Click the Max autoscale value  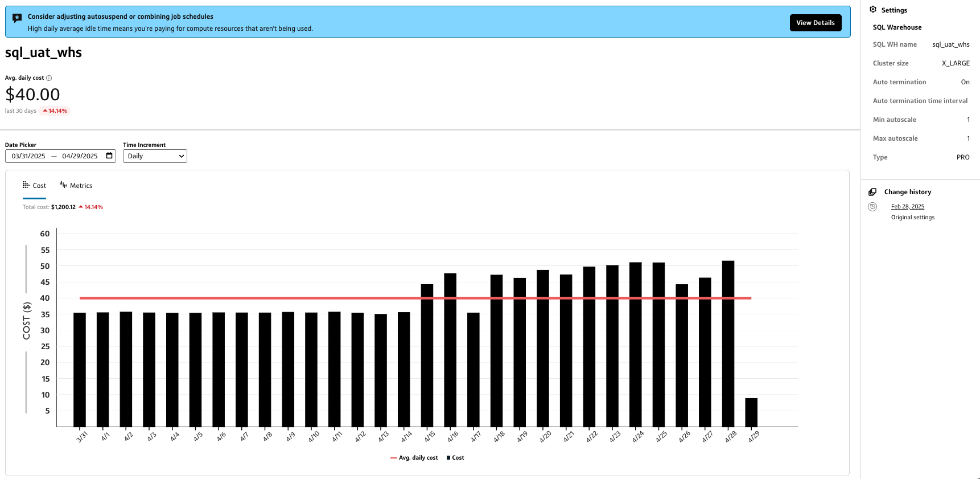point(968,138)
